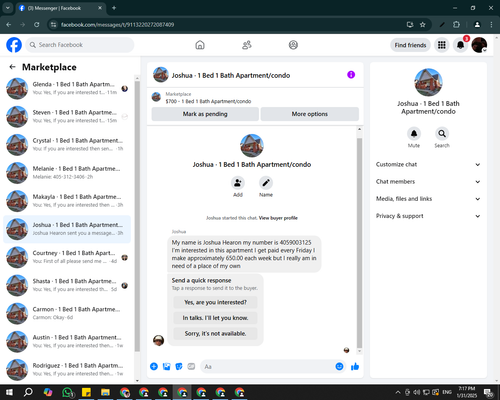Mute conversation bell in side panel

click(414, 134)
